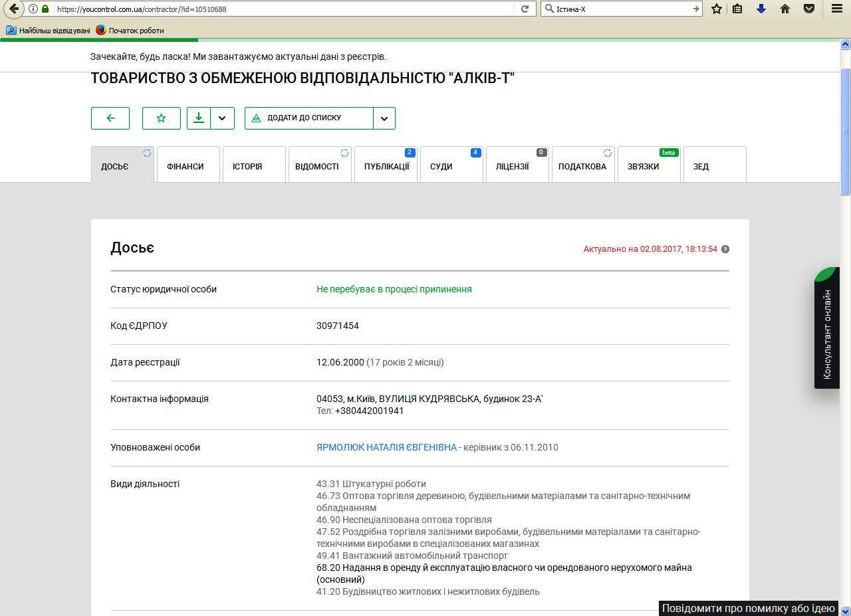Open the Ярмолюк Наталія Євгенівна link
This screenshot has width=851, height=616.
(x=386, y=447)
